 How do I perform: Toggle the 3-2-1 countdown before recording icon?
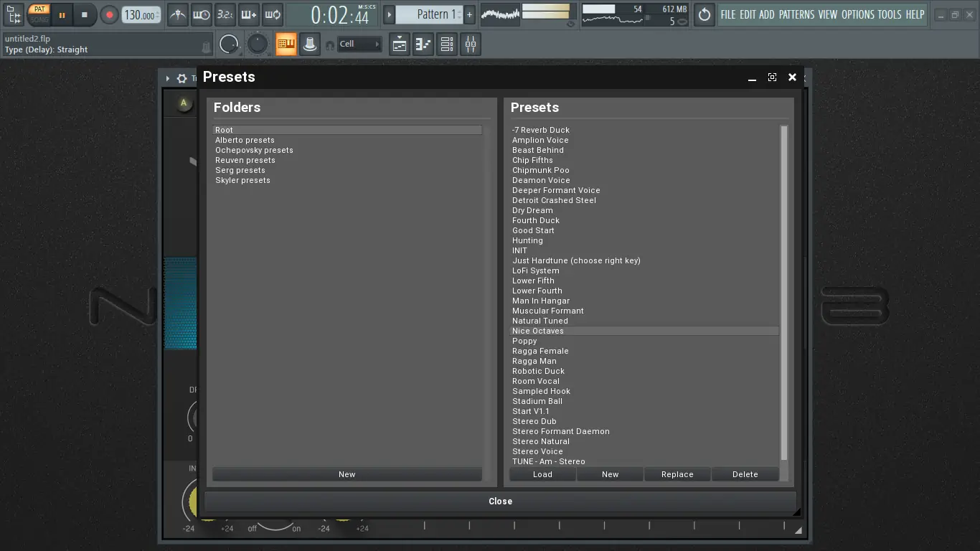[225, 14]
